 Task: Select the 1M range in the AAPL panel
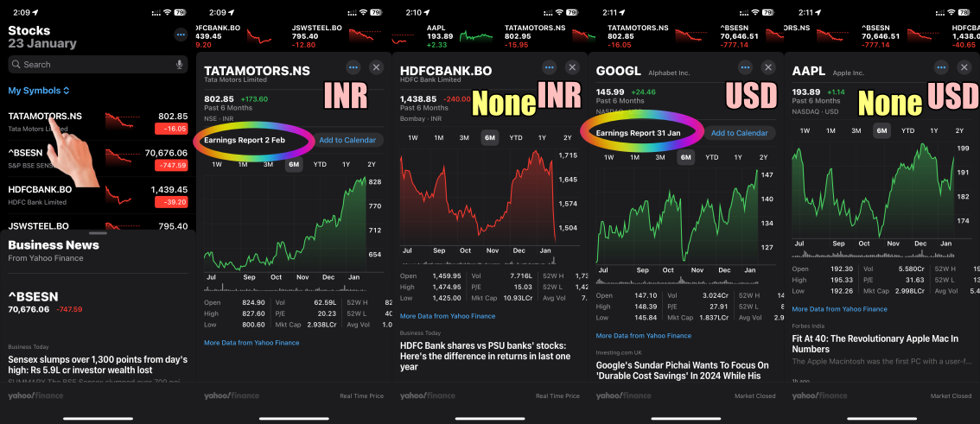pos(830,130)
